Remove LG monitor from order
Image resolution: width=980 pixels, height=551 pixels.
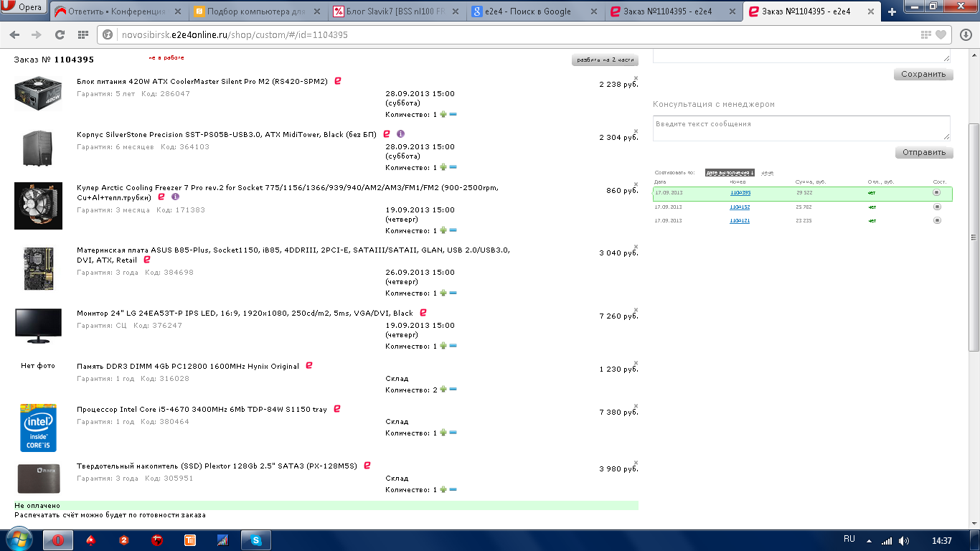click(x=636, y=310)
